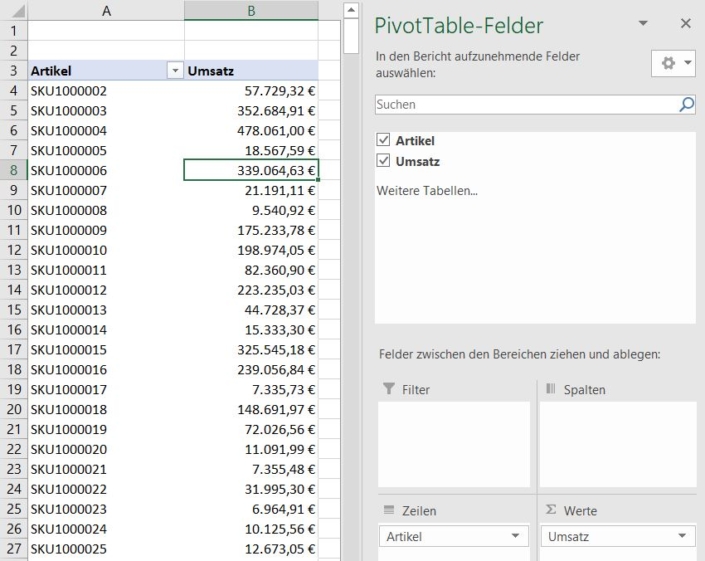Image resolution: width=705 pixels, height=561 pixels.
Task: Click the Filter area drop zone
Action: coord(454,444)
